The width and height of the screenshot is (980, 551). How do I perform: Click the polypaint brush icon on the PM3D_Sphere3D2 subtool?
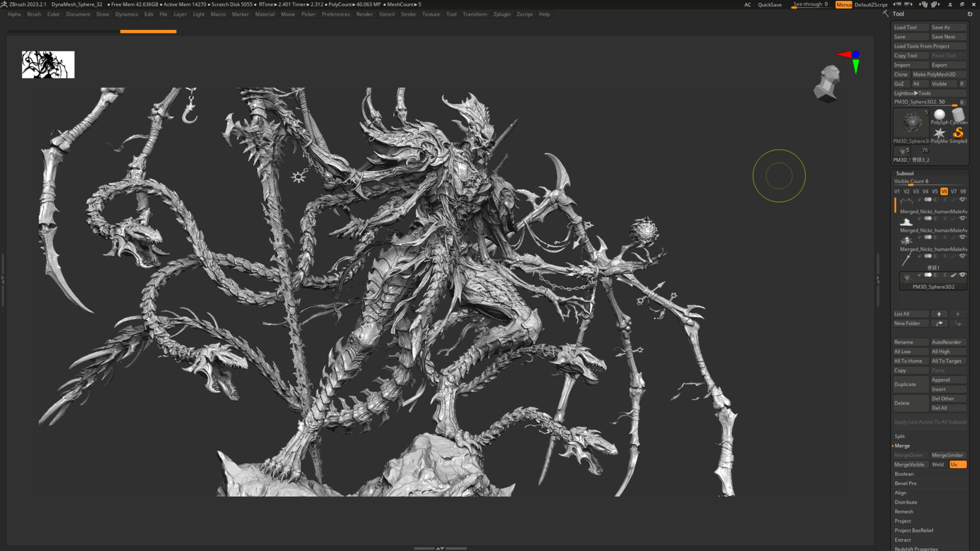(952, 275)
